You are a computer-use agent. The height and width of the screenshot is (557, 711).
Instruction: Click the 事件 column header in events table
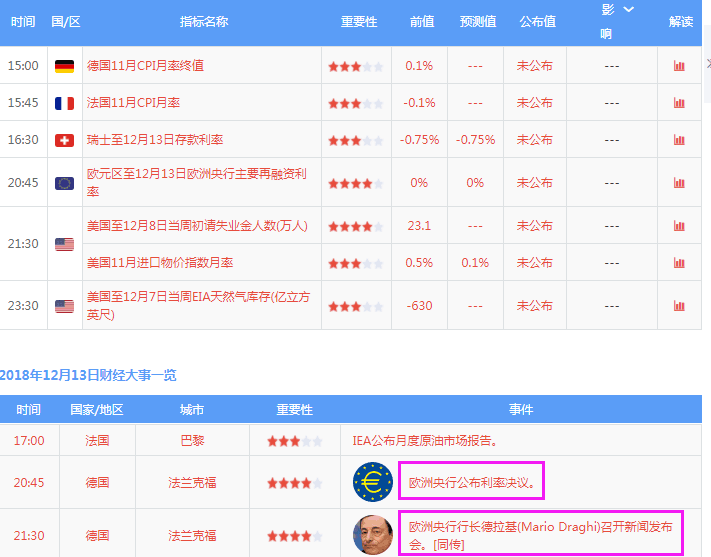(521, 410)
